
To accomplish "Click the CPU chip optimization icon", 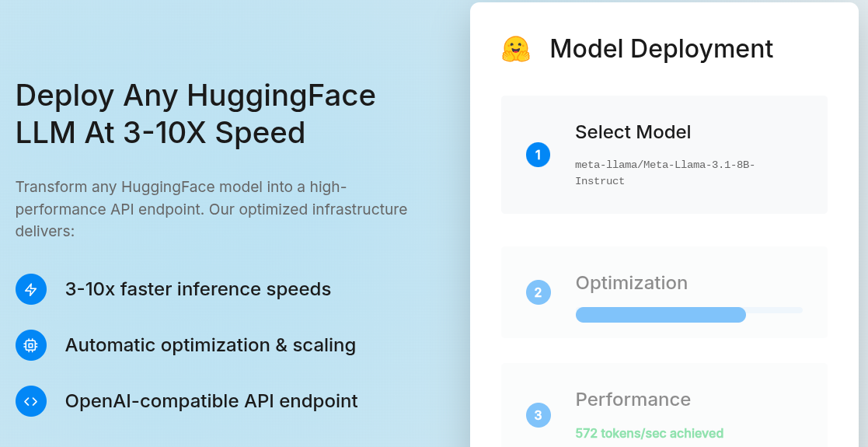I will pyautogui.click(x=31, y=345).
